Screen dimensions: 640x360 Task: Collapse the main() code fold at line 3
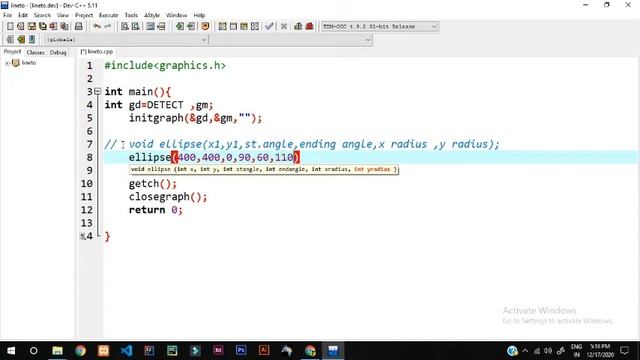pos(98,91)
